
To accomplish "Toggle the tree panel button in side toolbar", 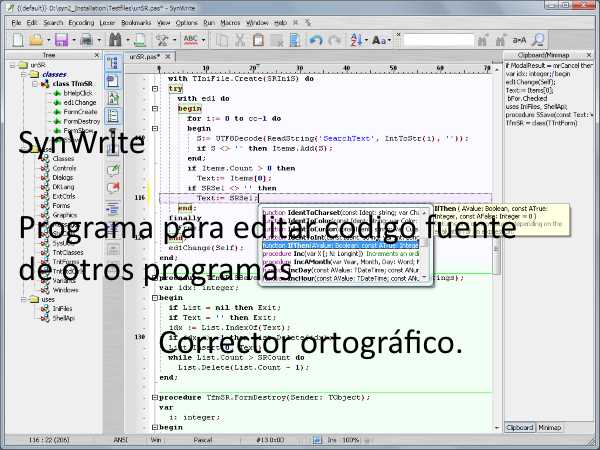I will tap(113, 63).
